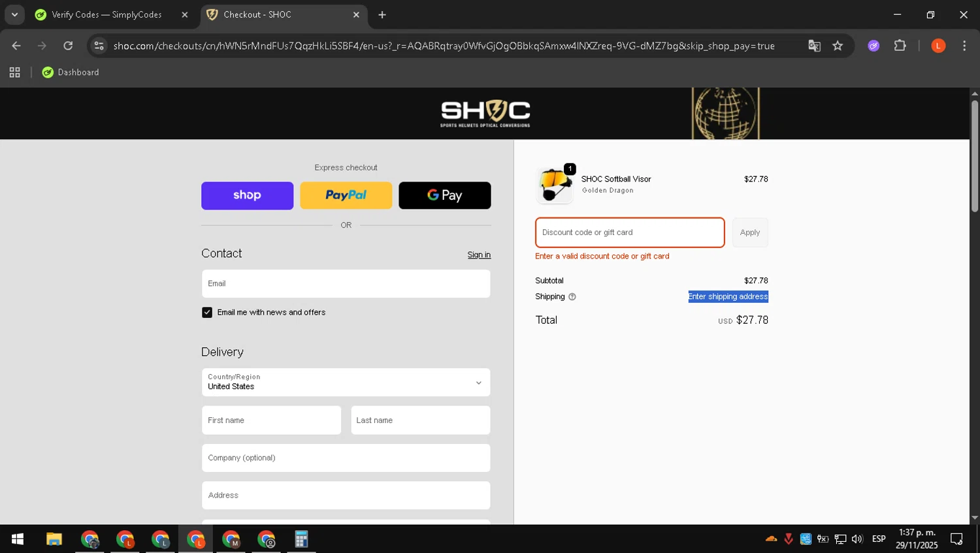The height and width of the screenshot is (553, 980).
Task: Focus the Company (optional) field
Action: point(346,458)
